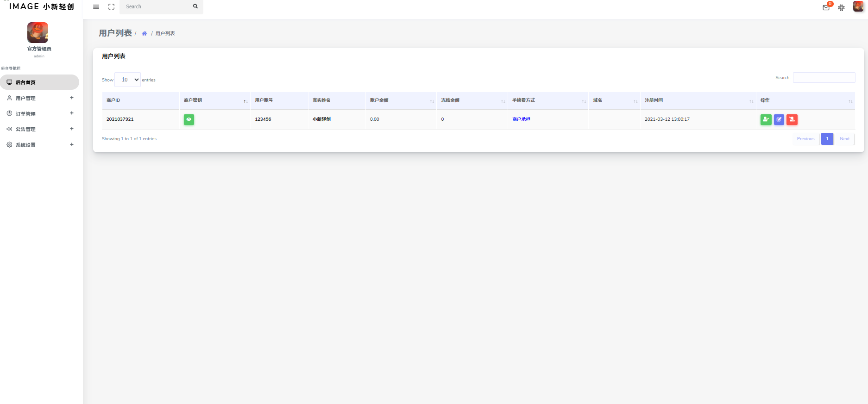Click the Previous pagination button
The width and height of the screenshot is (868, 404).
click(x=805, y=139)
